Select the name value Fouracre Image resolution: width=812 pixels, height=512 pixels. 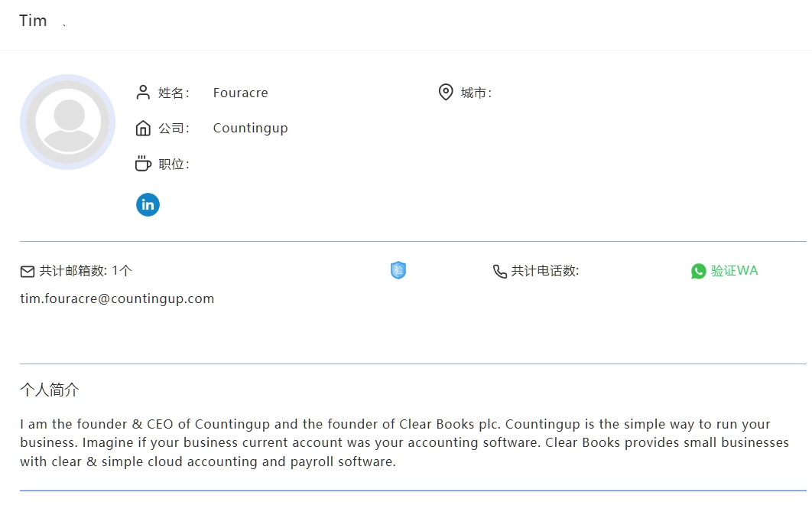tap(240, 93)
